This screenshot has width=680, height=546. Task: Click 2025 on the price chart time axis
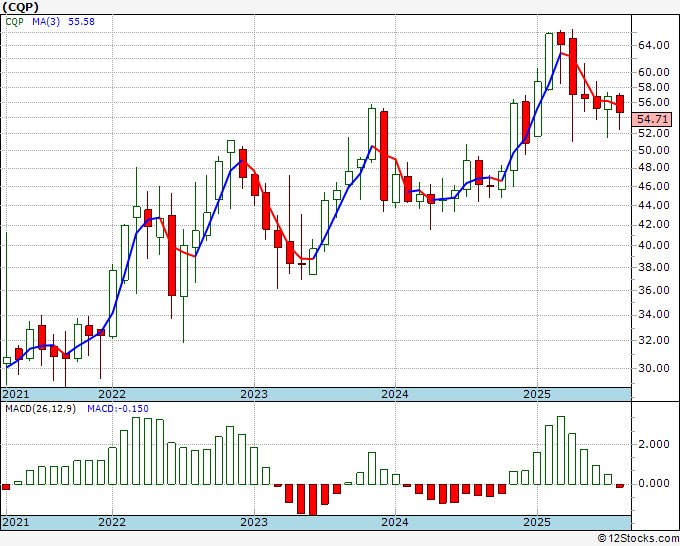[x=537, y=394]
